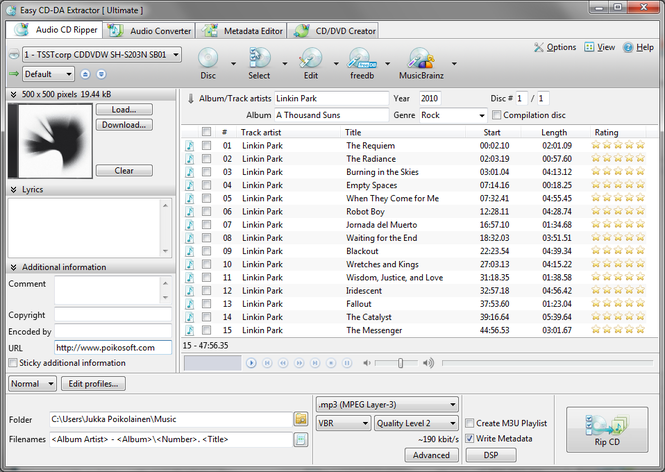665x472 pixels.
Task: Click the Edit profiles... button
Action: click(93, 384)
